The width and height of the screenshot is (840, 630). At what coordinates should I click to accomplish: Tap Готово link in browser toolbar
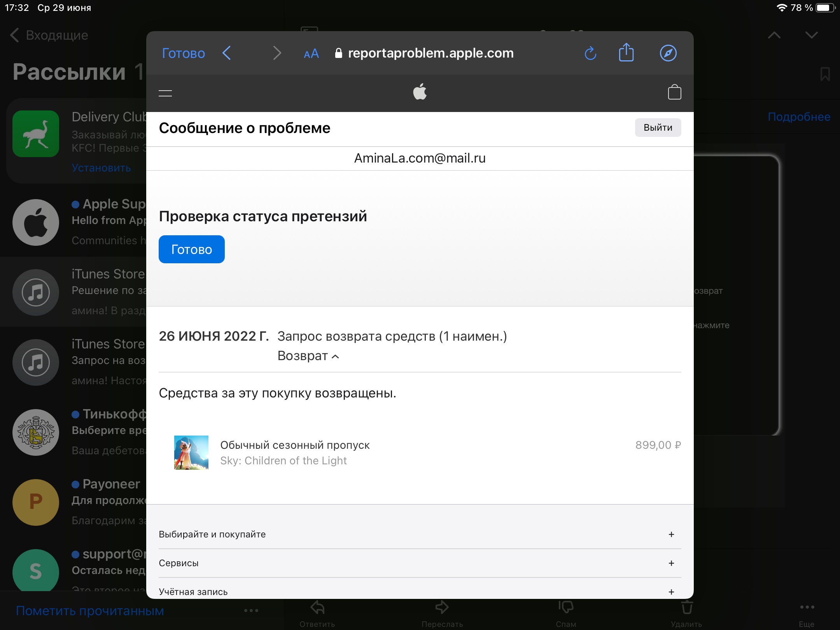pyautogui.click(x=183, y=53)
